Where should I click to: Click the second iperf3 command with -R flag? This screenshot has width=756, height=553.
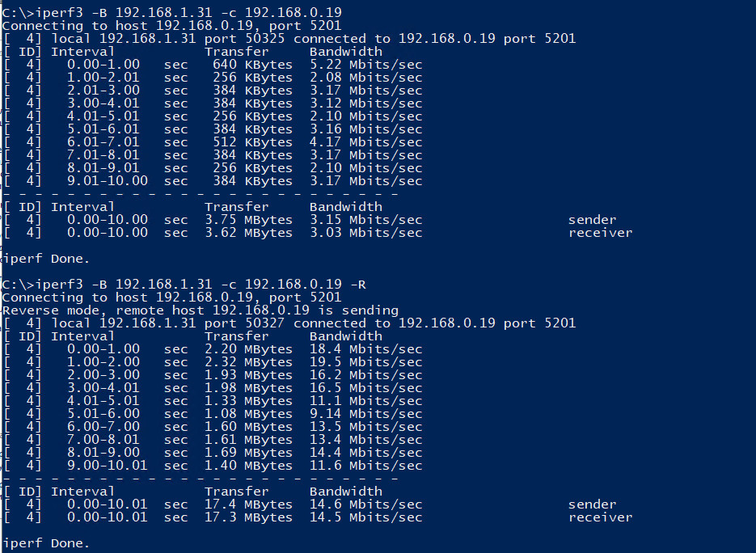[x=184, y=285]
